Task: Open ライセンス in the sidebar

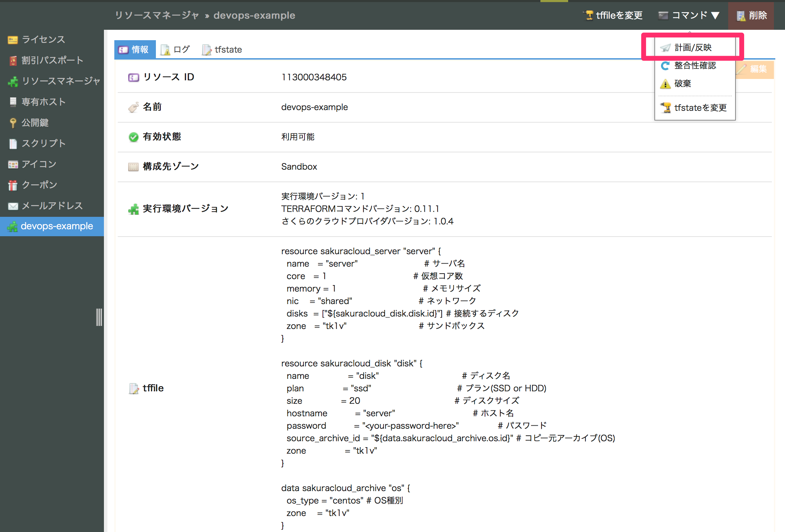Action: point(52,40)
